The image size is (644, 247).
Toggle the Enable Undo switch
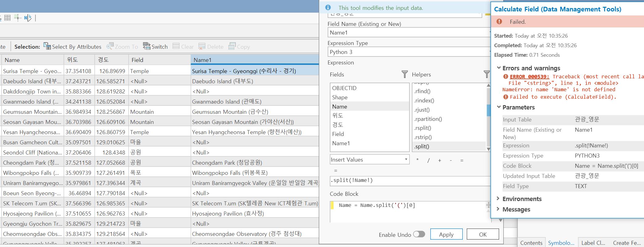tap(419, 234)
